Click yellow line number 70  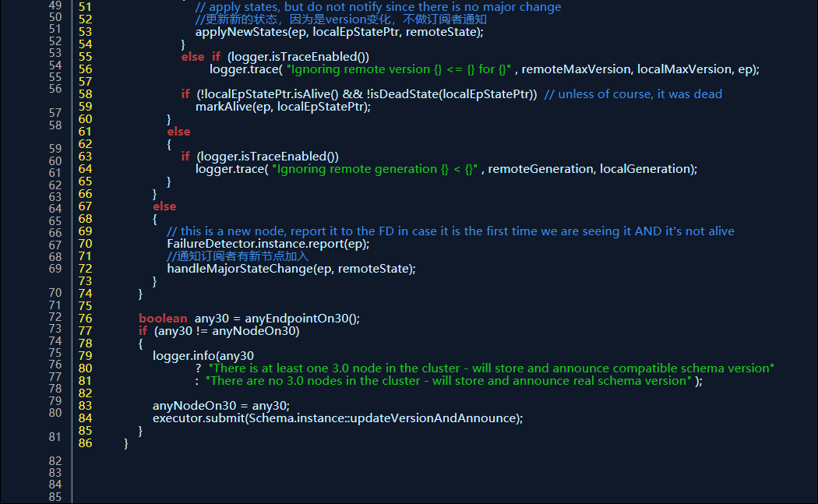point(85,244)
